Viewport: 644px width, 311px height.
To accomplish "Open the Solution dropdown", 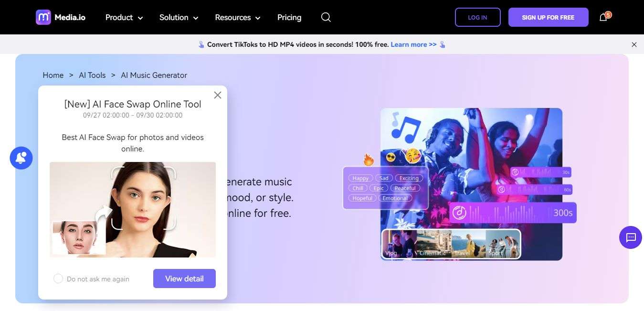I will 178,17.
